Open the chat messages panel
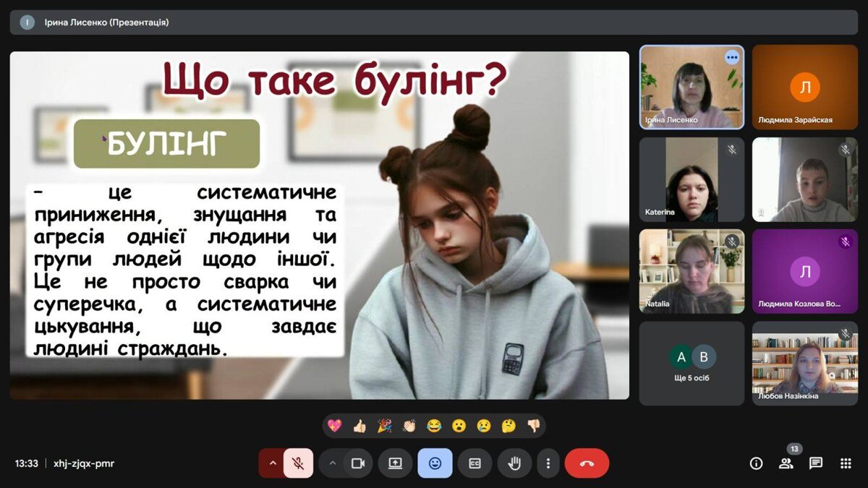The height and width of the screenshot is (488, 868). point(816,463)
